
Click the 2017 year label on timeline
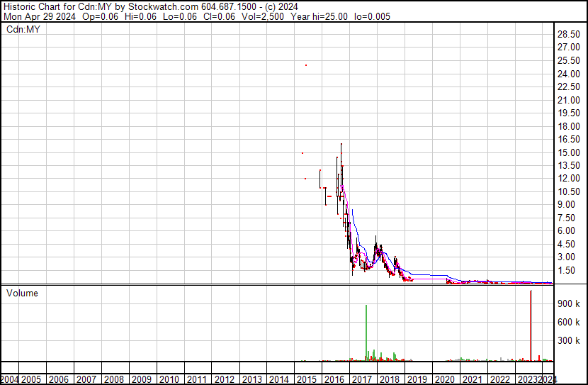coord(362,379)
